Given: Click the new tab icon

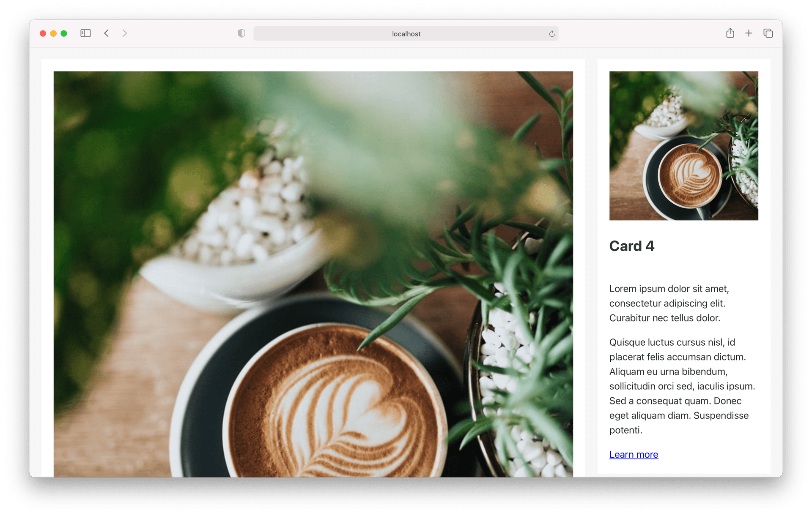Looking at the screenshot, I should click(x=747, y=33).
